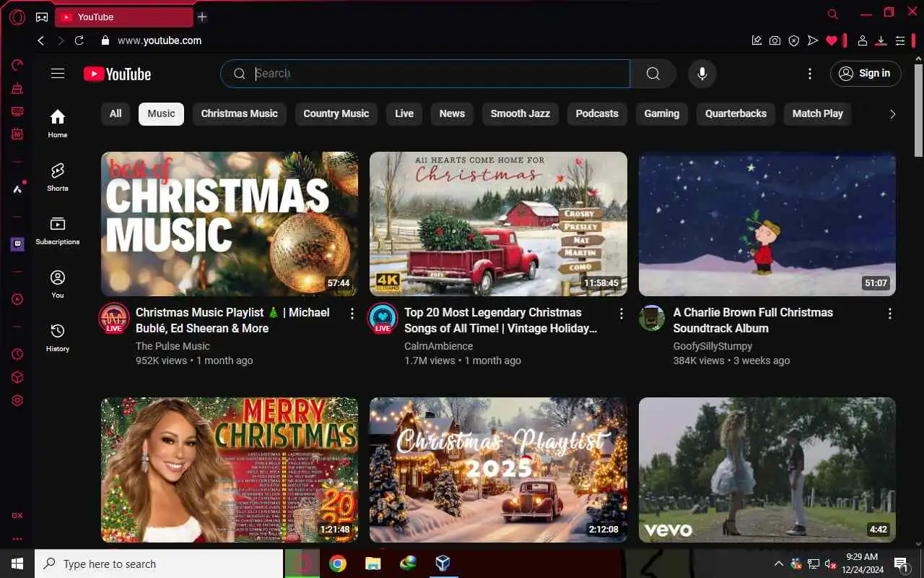Open action menu for Top 20 Most Legendary video
This screenshot has width=924, height=578.
621,314
